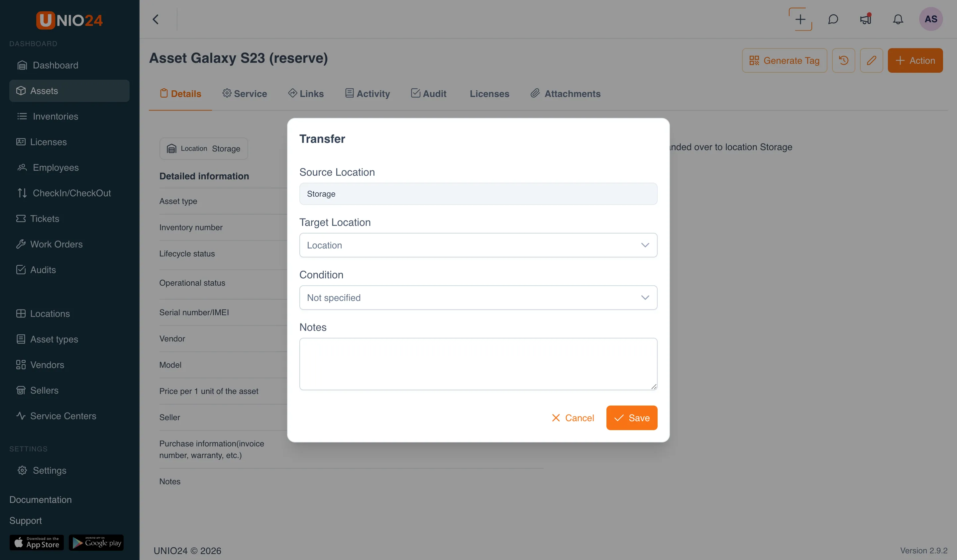Switch to the Licenses tab

[x=489, y=94]
